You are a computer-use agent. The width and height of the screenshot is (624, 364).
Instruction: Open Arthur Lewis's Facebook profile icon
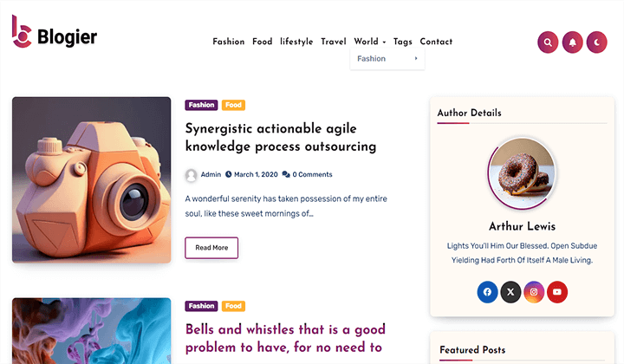487,292
